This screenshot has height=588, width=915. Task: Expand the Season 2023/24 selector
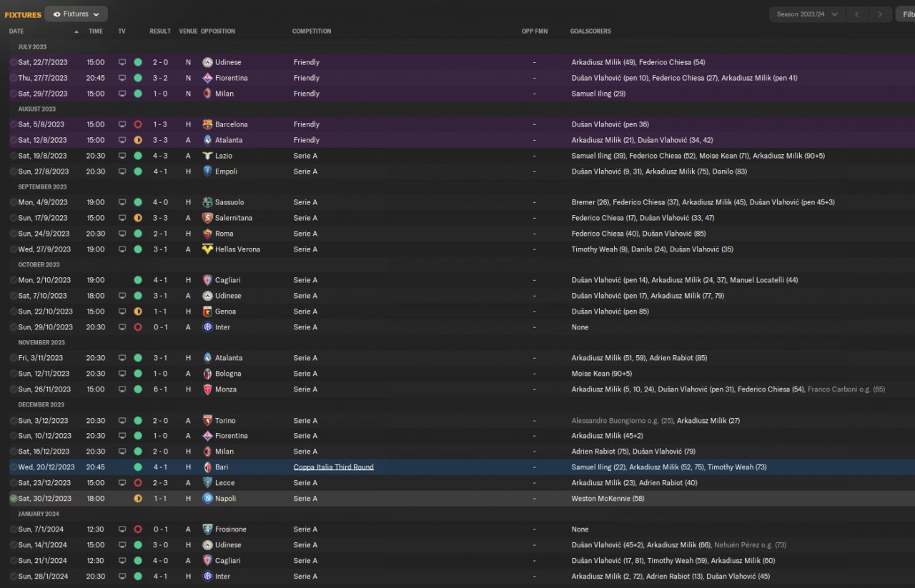806,14
